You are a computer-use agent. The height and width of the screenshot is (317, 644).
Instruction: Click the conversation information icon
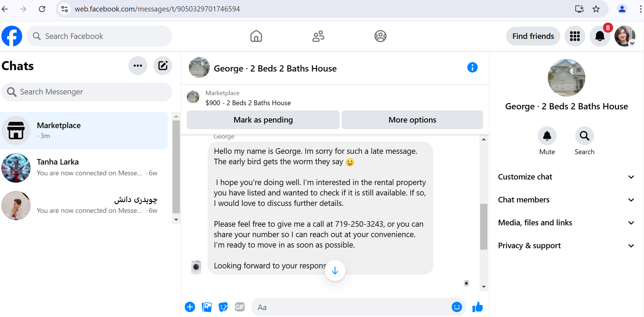coord(472,67)
